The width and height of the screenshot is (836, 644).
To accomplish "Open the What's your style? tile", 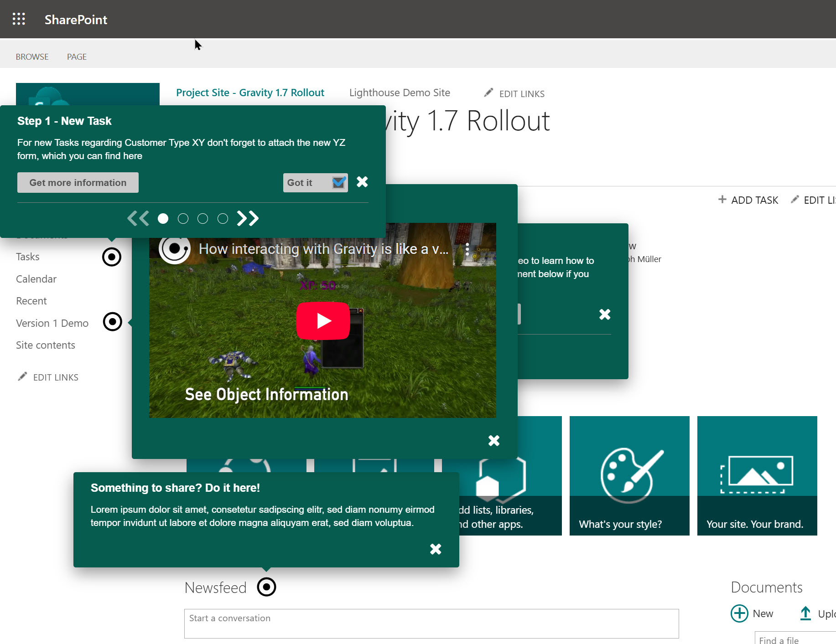I will tap(629, 476).
